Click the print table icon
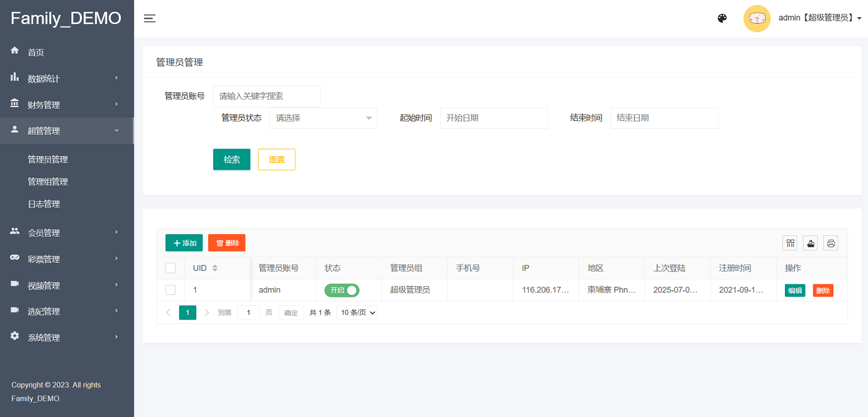 click(831, 243)
